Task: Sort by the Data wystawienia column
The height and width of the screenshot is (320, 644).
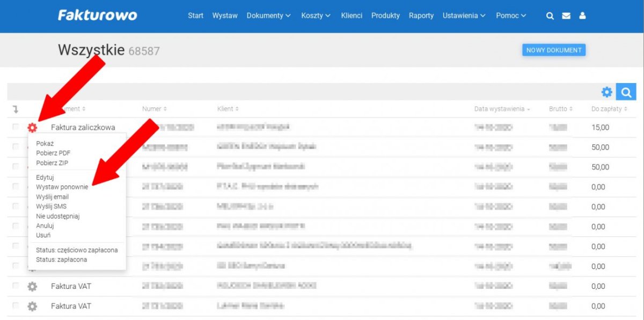Action: tap(502, 109)
